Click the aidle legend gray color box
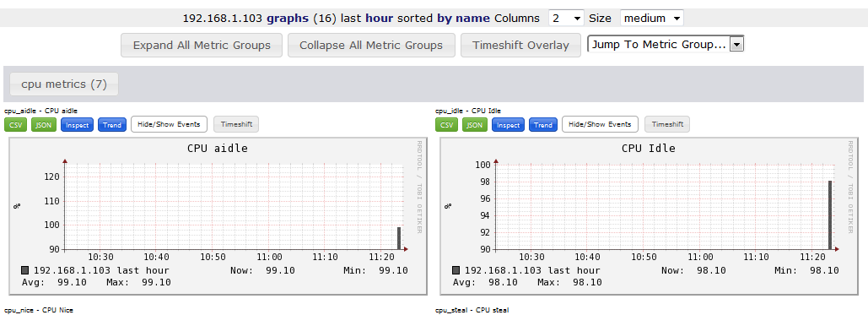868x315 pixels. pyautogui.click(x=25, y=270)
